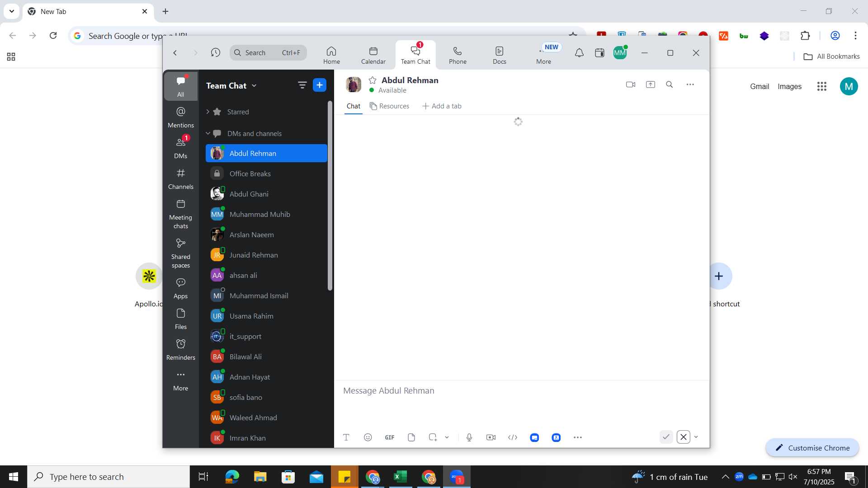Click the Windows Start button
Image resolution: width=868 pixels, height=488 pixels.
pos(13,477)
